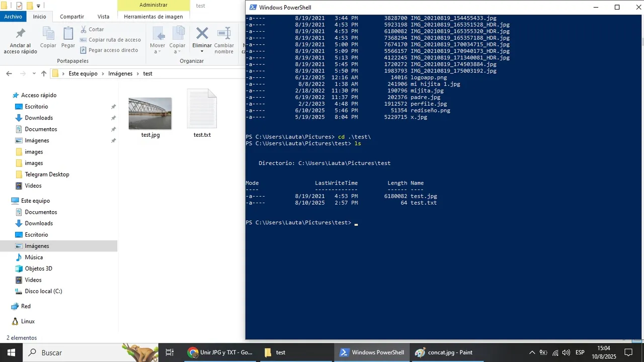Click test.txt in PowerShell listing
644x362 pixels.
click(424, 203)
